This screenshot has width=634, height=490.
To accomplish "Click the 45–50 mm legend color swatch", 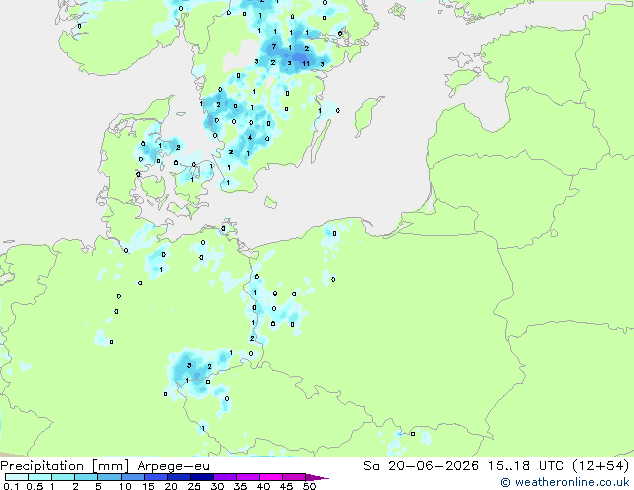I will [294, 477].
